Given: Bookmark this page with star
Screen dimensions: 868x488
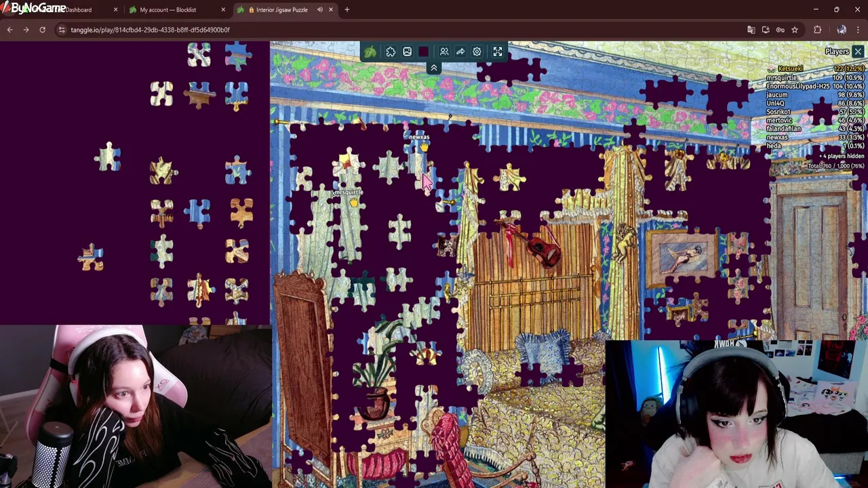Looking at the screenshot, I should [x=795, y=30].
